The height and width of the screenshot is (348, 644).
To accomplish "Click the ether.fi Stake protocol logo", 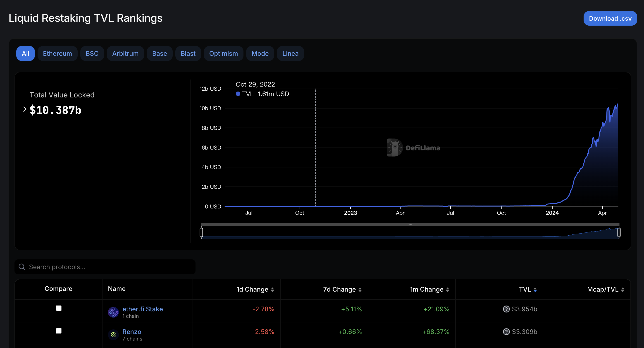I will pos(113,312).
